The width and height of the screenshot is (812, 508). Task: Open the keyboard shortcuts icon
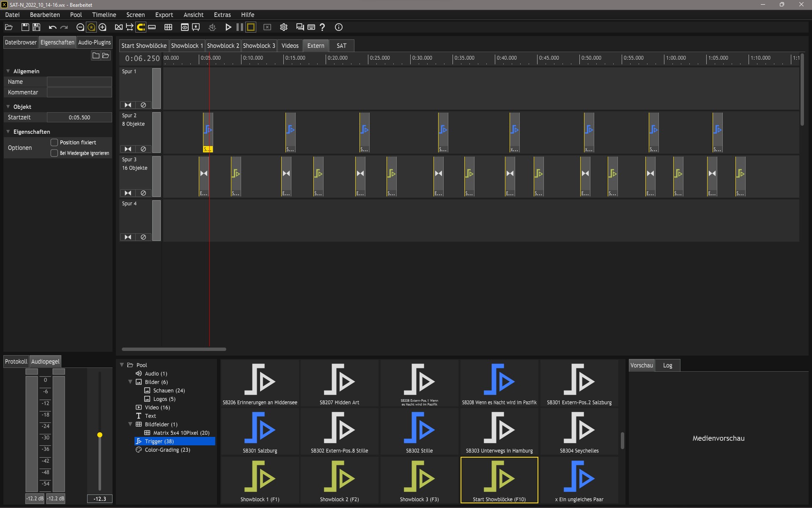point(311,27)
